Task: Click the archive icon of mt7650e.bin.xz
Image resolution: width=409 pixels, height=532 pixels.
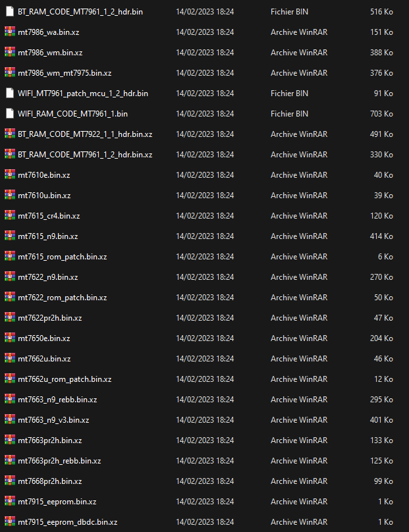Action: click(x=9, y=338)
